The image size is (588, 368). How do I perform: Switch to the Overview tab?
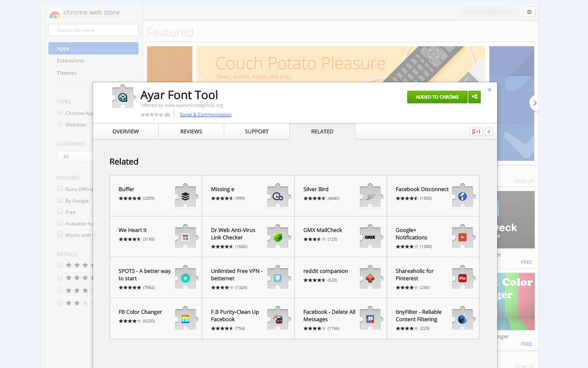(125, 132)
